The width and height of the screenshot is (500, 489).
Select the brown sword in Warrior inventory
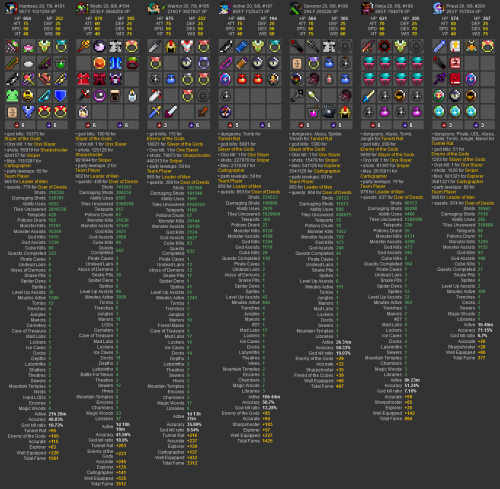click(x=203, y=112)
